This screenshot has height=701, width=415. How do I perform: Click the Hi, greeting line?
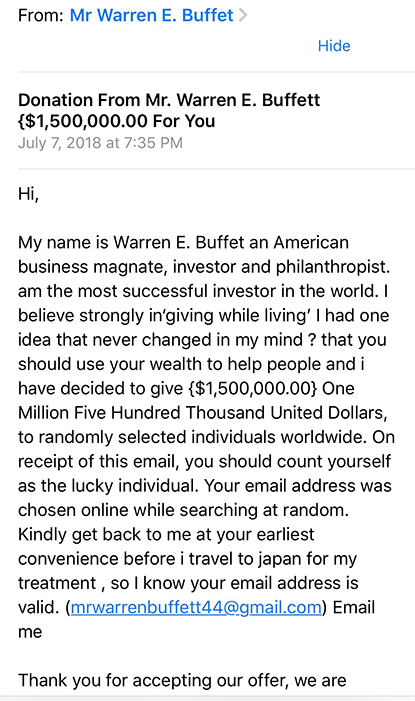pyautogui.click(x=29, y=194)
